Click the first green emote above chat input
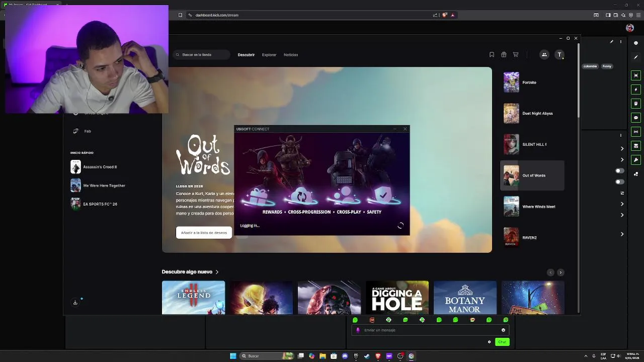This screenshot has height=362, width=644. [x=355, y=320]
